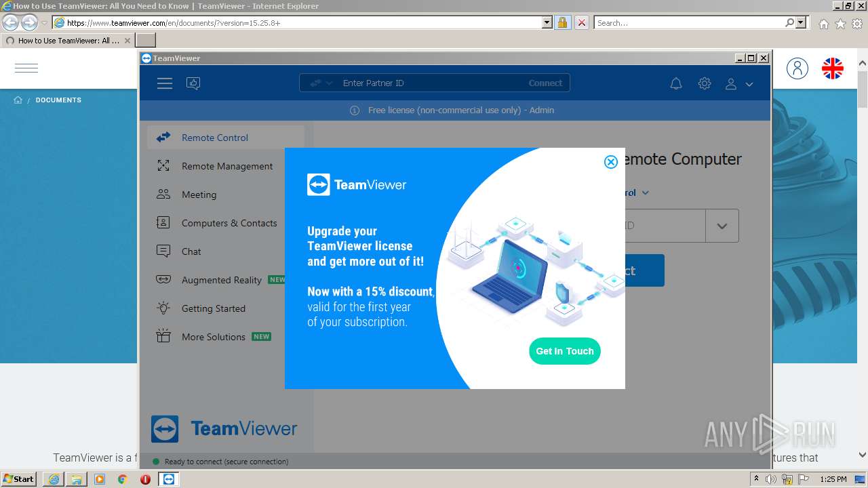
Task: Open the Chat section
Action: pos(226,251)
